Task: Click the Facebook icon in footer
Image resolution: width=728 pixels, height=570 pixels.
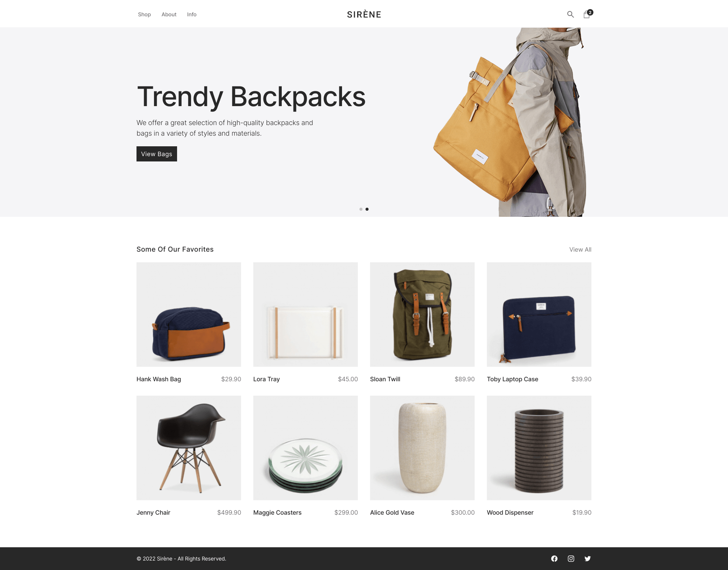Action: tap(554, 558)
